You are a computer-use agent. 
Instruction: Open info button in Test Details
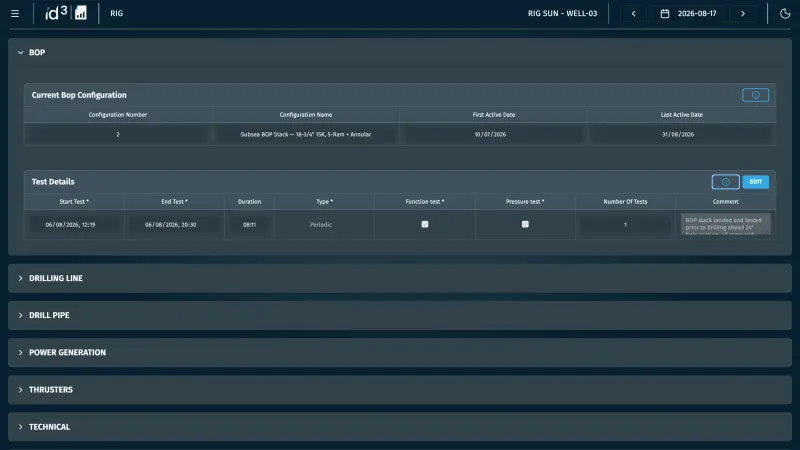726,182
